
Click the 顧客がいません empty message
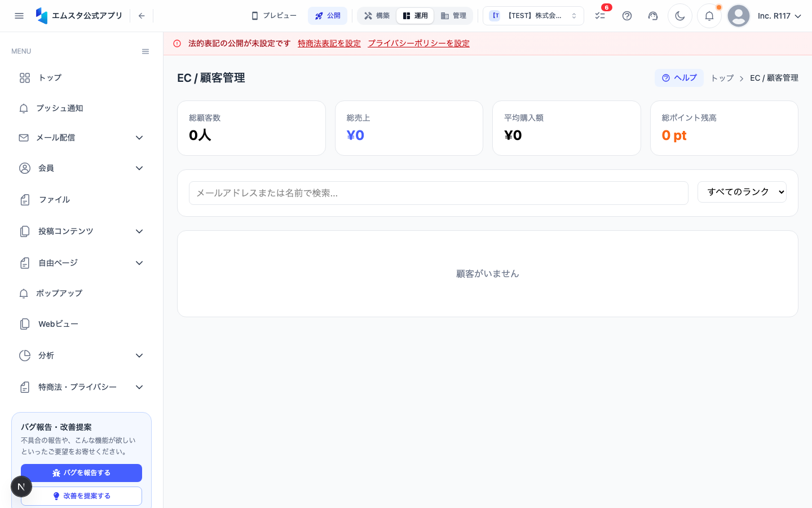point(488,274)
